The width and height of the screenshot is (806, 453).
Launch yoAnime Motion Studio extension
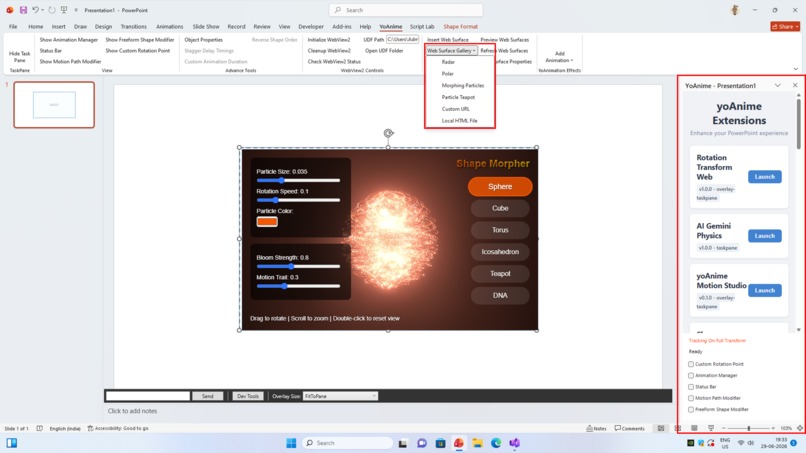click(x=764, y=290)
